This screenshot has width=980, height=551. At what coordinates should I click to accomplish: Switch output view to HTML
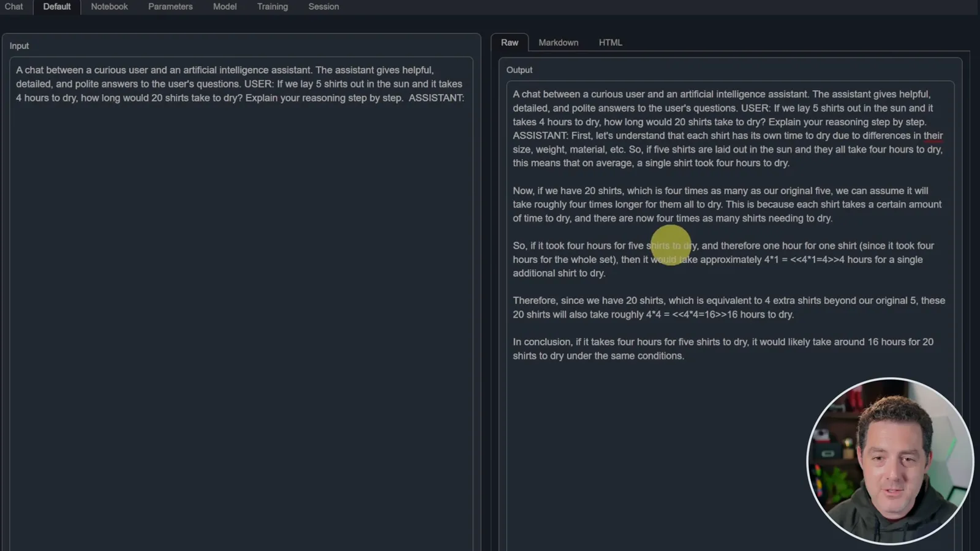tap(611, 42)
